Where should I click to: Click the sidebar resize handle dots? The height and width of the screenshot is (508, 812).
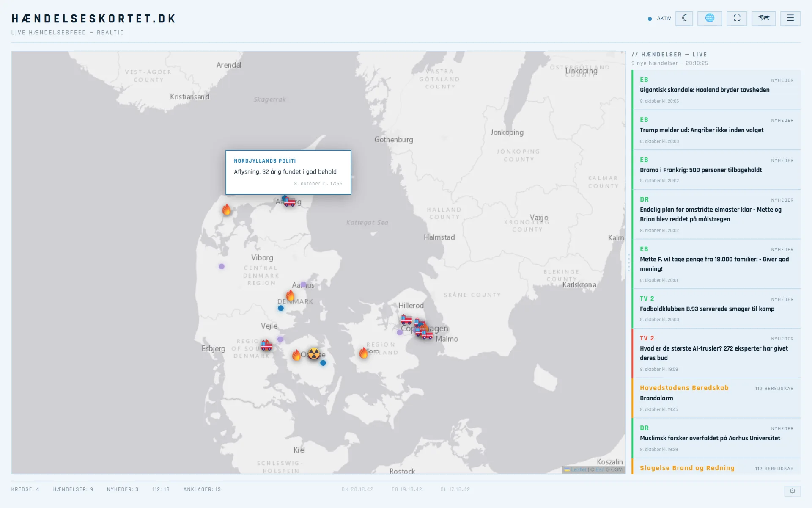click(629, 262)
